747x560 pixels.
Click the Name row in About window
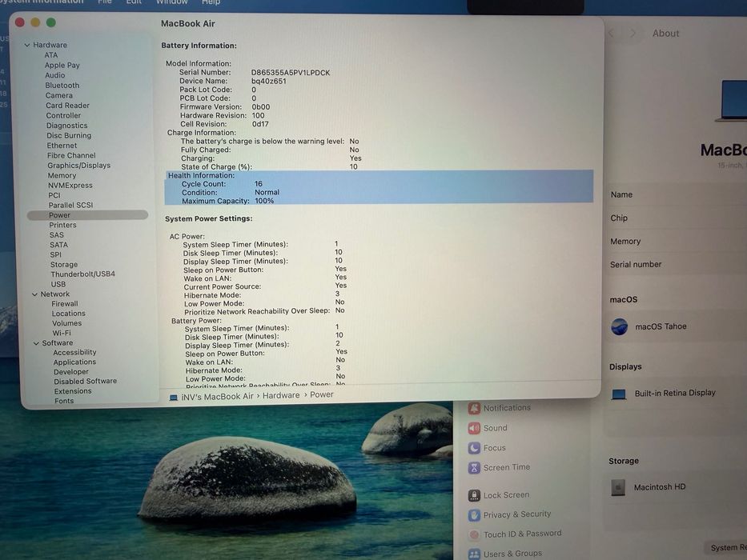[677, 194]
